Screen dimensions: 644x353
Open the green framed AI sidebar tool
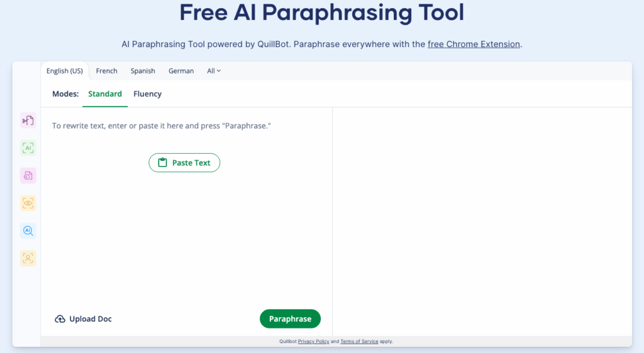[x=28, y=148]
